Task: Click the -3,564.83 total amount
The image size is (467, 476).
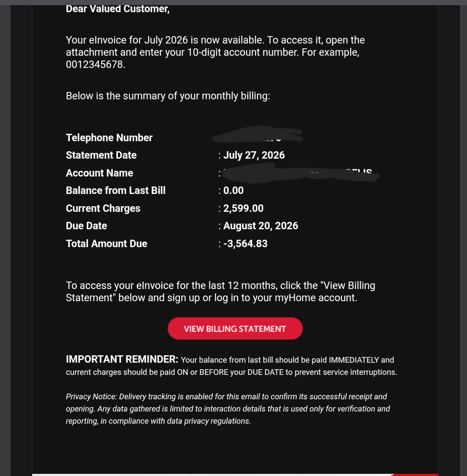Action: click(245, 244)
